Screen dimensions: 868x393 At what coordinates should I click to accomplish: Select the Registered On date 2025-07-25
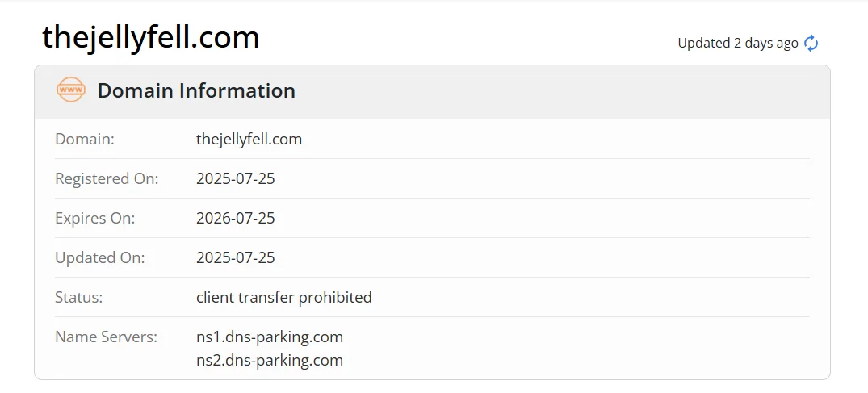pyautogui.click(x=235, y=178)
